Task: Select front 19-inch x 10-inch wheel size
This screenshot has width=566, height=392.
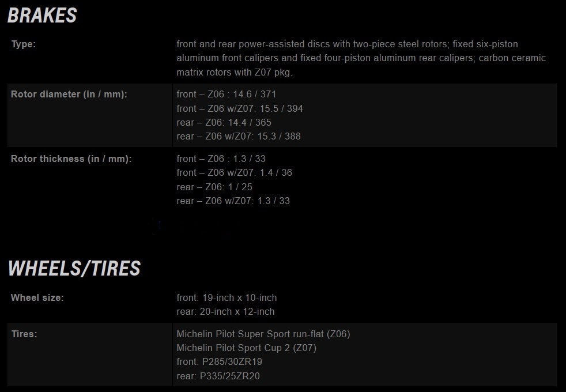Action: coord(227,298)
